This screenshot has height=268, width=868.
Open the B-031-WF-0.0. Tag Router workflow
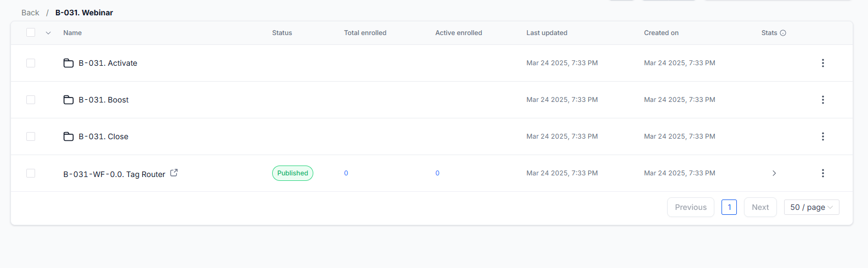114,174
